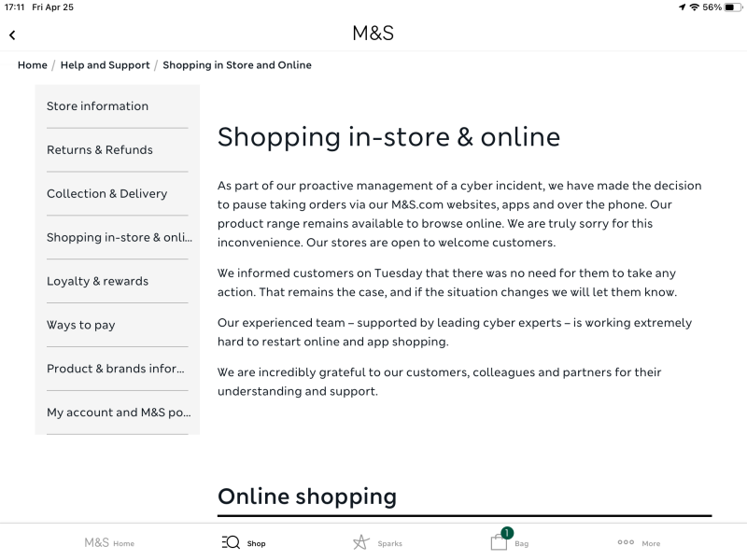This screenshot has height=560, width=747.
Task: Select Shopping in-store & online sidebar item
Action: click(x=118, y=238)
